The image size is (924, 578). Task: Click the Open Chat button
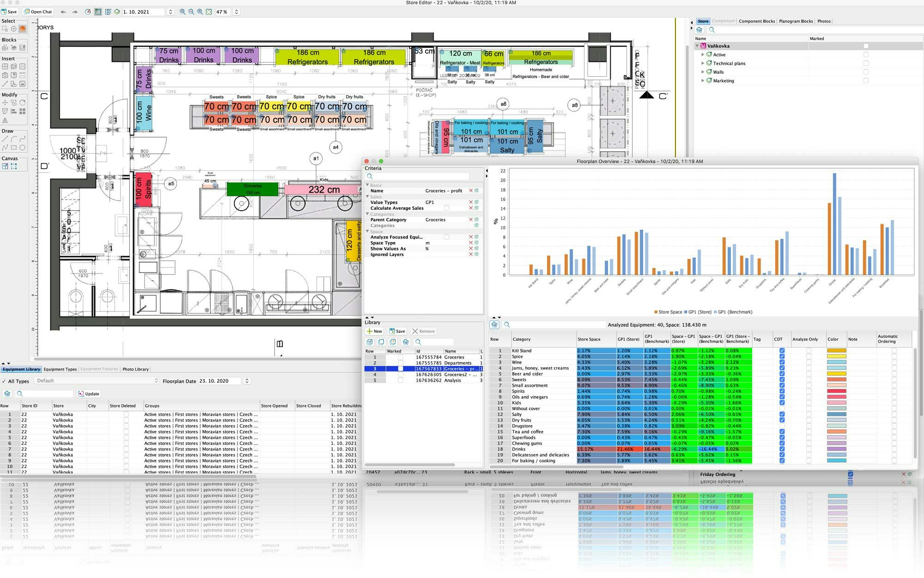click(38, 12)
